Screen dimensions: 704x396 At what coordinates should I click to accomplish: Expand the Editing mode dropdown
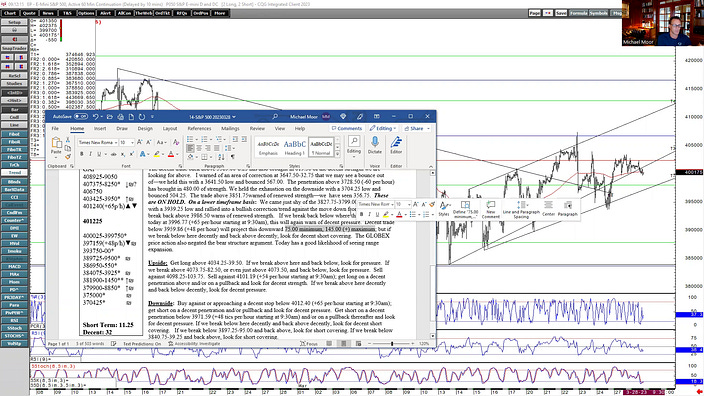pos(383,128)
